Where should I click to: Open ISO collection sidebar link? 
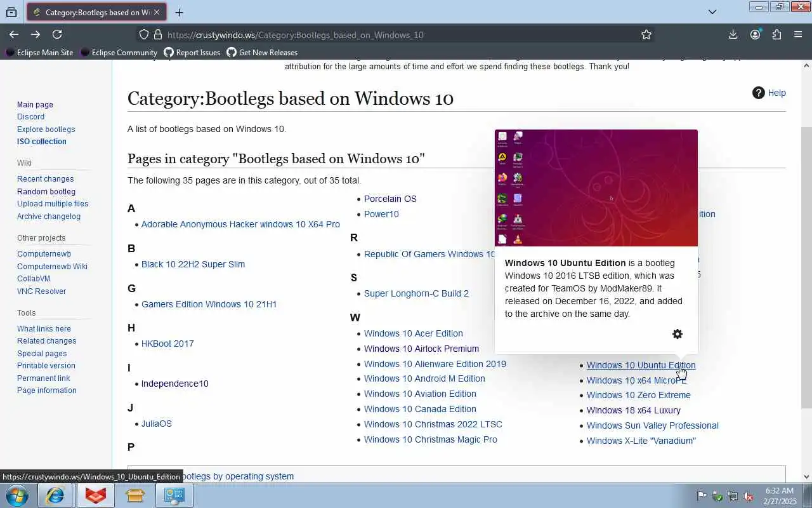(x=41, y=142)
